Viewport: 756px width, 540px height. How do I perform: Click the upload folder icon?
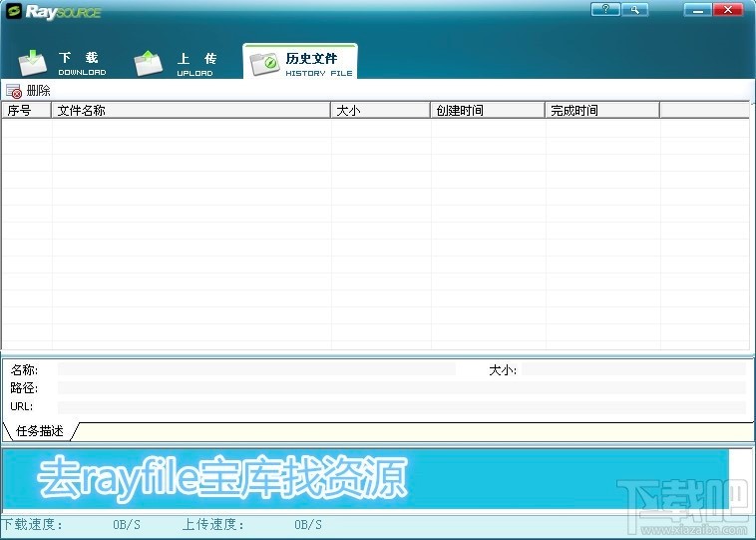[x=148, y=63]
